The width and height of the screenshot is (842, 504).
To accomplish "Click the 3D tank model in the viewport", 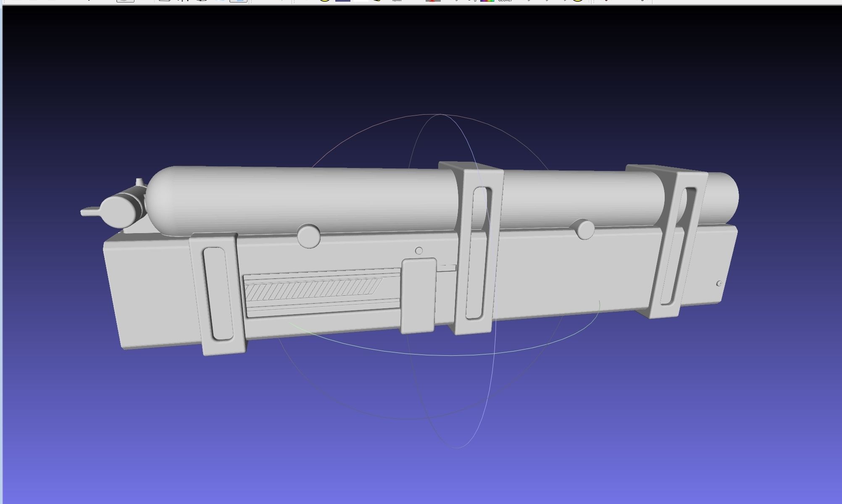I will (x=409, y=258).
